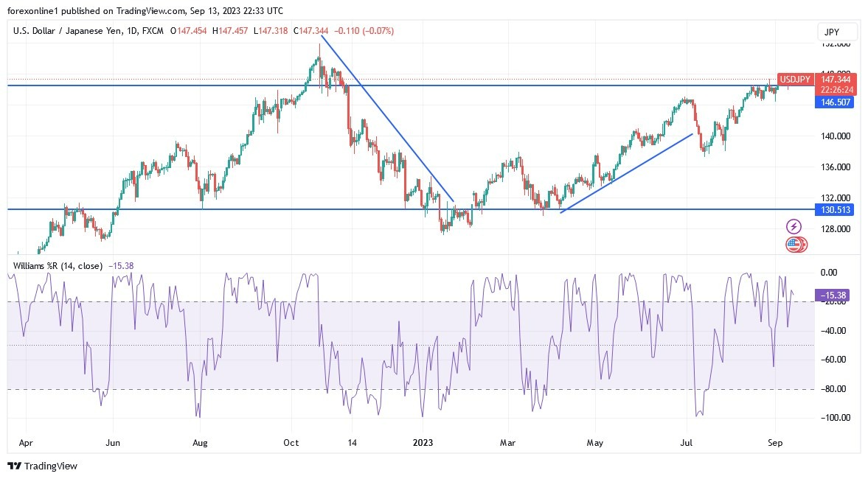Click the 140.000 level on price scale

(x=834, y=136)
